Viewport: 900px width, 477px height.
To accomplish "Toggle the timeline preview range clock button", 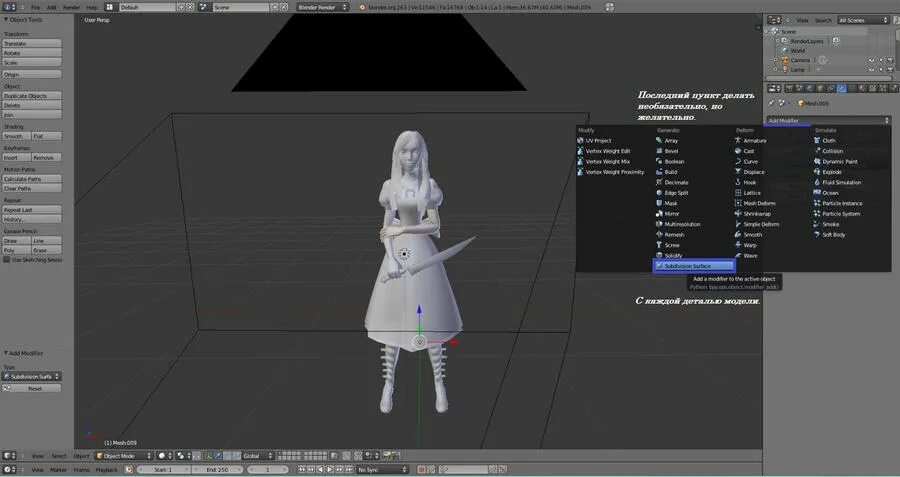I will 129,470.
